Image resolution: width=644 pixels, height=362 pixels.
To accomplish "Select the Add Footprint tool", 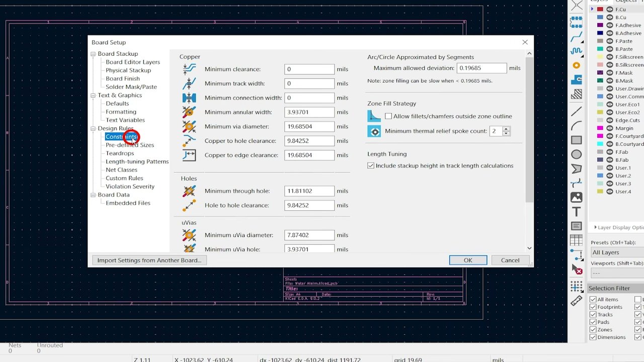I will click(x=577, y=22).
